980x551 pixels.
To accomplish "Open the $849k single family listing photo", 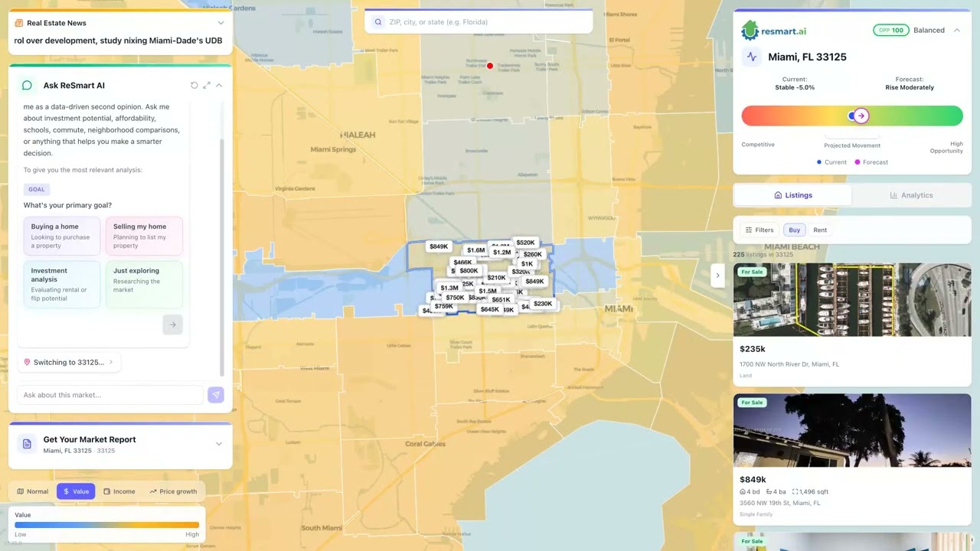I will pos(851,430).
